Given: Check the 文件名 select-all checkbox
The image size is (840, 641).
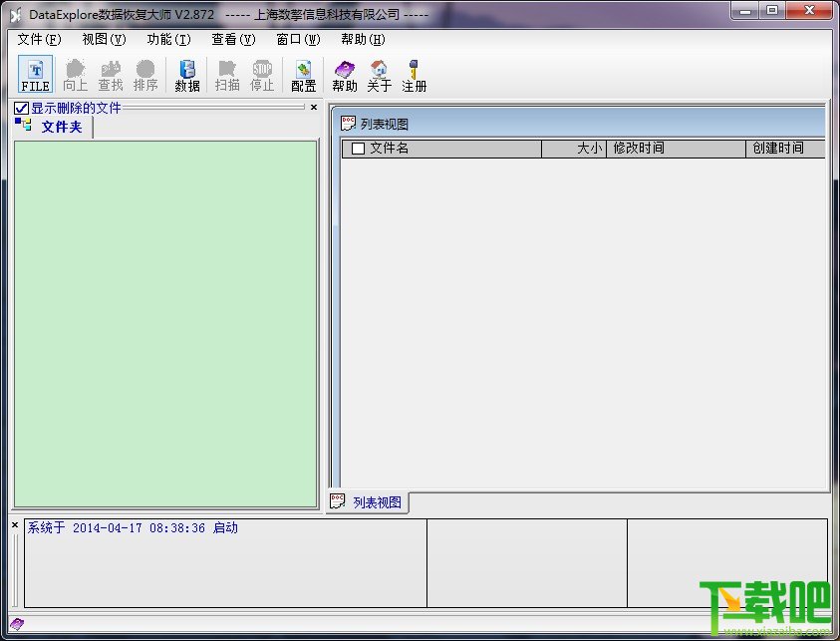Looking at the screenshot, I should tap(358, 149).
